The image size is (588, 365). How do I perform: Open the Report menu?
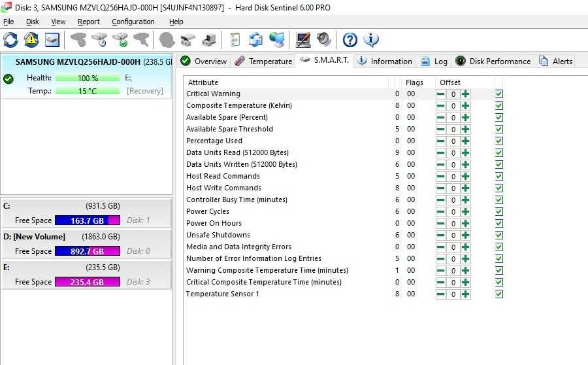[x=88, y=22]
